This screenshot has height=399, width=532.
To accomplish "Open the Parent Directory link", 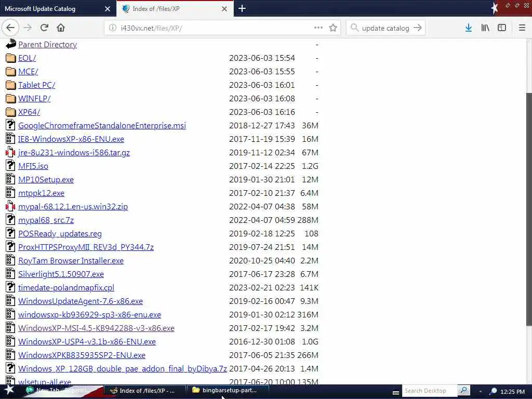I will (x=47, y=45).
